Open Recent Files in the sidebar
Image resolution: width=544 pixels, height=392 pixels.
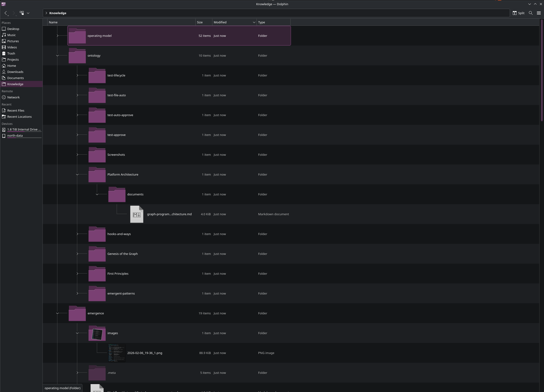16,110
